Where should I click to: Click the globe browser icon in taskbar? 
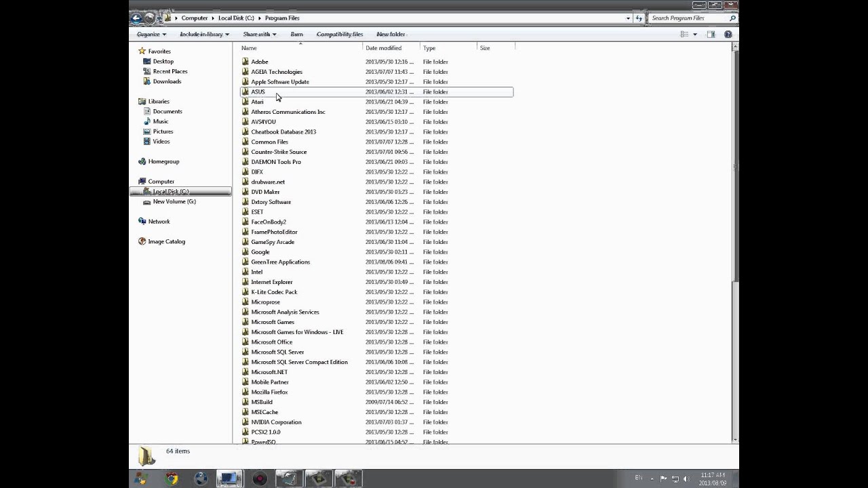(201, 479)
